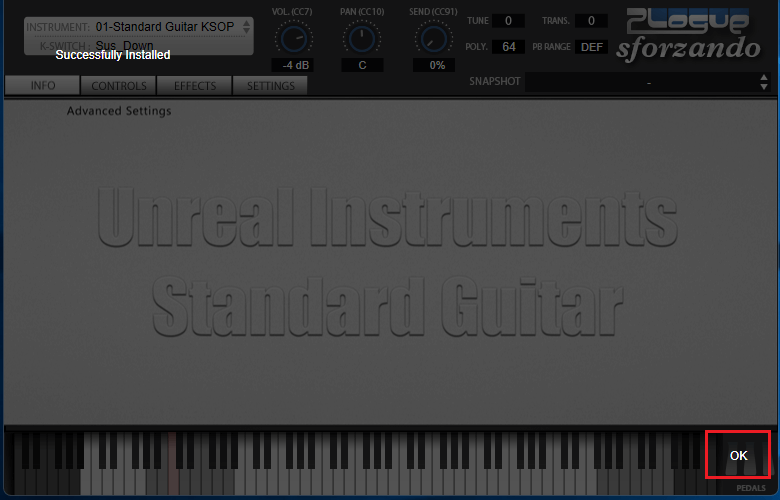Click the 0% send value readout
Image resolution: width=780 pixels, height=500 pixels.
(x=437, y=65)
